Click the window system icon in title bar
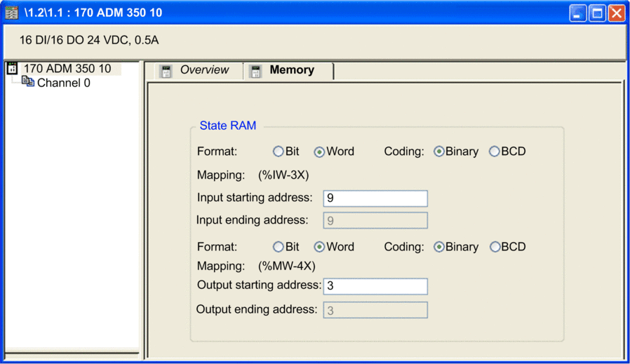This screenshot has width=630, height=364. pyautogui.click(x=11, y=13)
